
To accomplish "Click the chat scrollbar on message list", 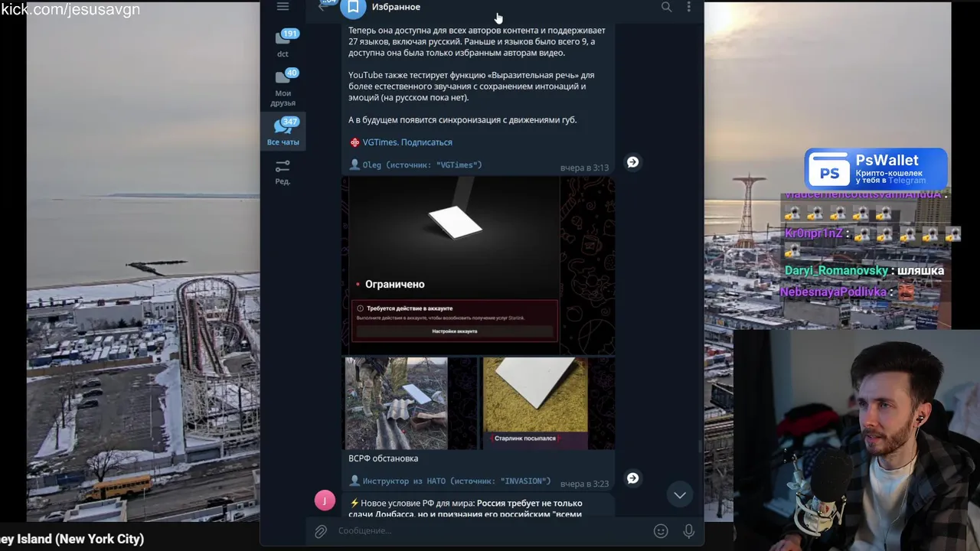I will pyautogui.click(x=700, y=445).
